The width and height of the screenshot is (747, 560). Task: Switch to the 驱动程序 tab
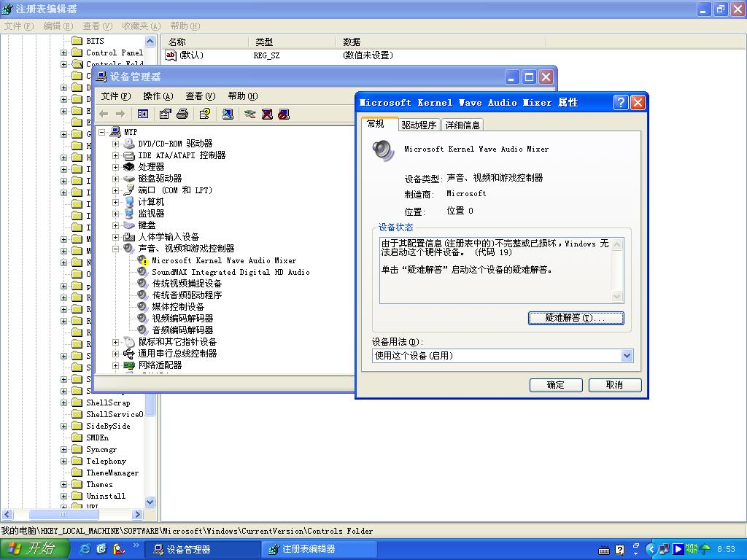pyautogui.click(x=419, y=125)
